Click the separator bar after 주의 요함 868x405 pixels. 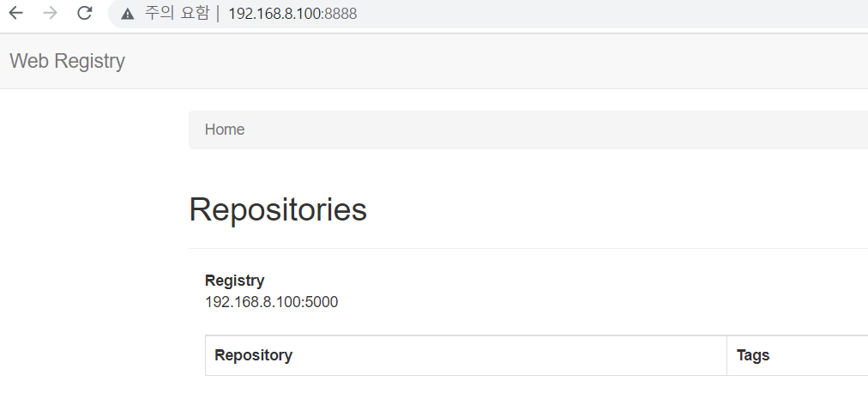(218, 13)
